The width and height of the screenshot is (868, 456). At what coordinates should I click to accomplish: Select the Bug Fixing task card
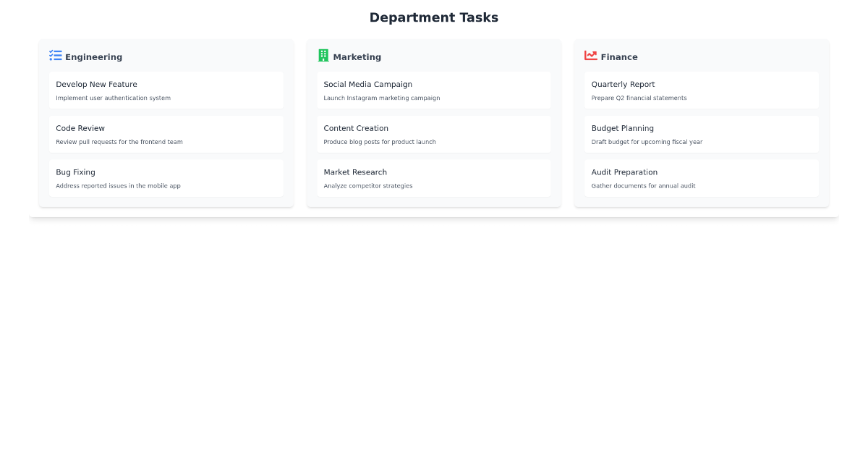(166, 178)
